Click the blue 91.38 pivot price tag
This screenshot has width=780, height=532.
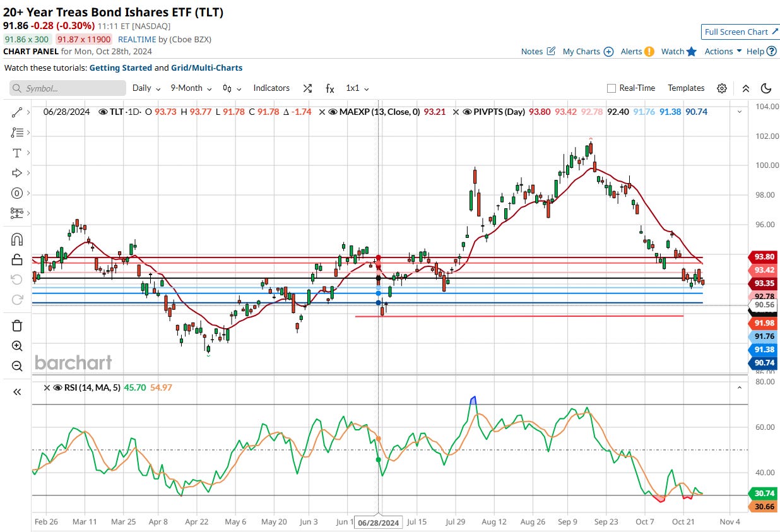762,350
